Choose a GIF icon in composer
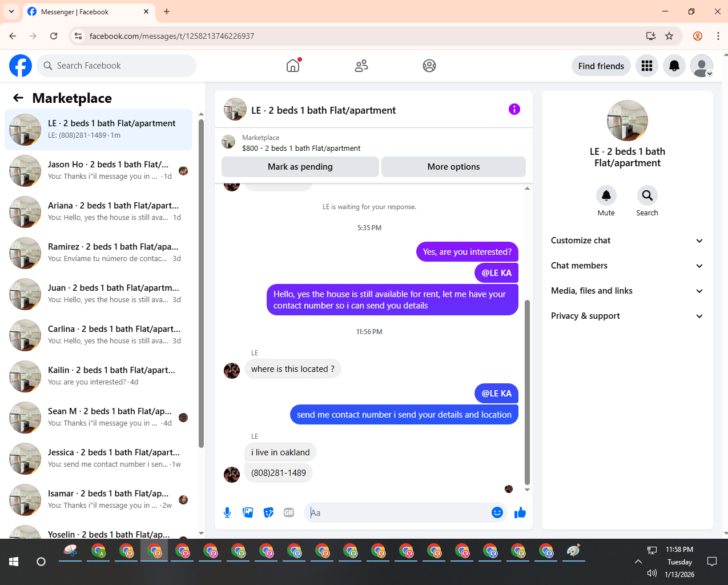The width and height of the screenshot is (728, 585). (x=289, y=512)
